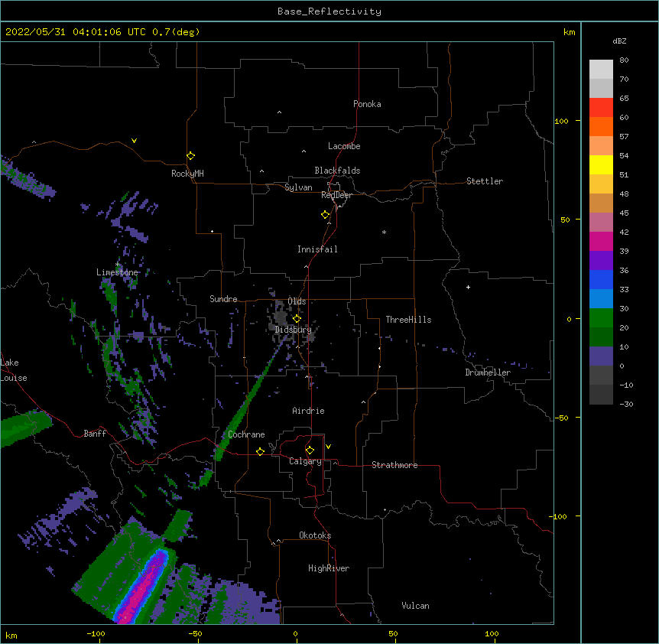Click the HighRiver map label

click(x=329, y=568)
